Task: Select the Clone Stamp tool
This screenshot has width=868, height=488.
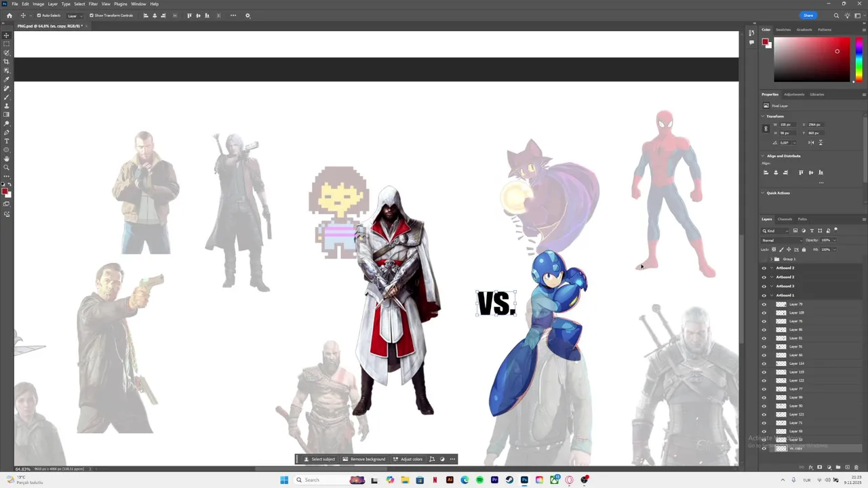Action: point(6,106)
